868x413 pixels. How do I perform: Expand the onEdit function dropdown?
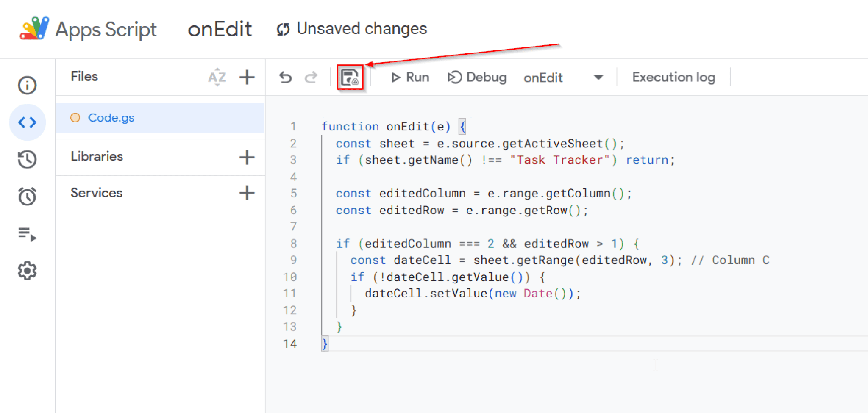(598, 78)
